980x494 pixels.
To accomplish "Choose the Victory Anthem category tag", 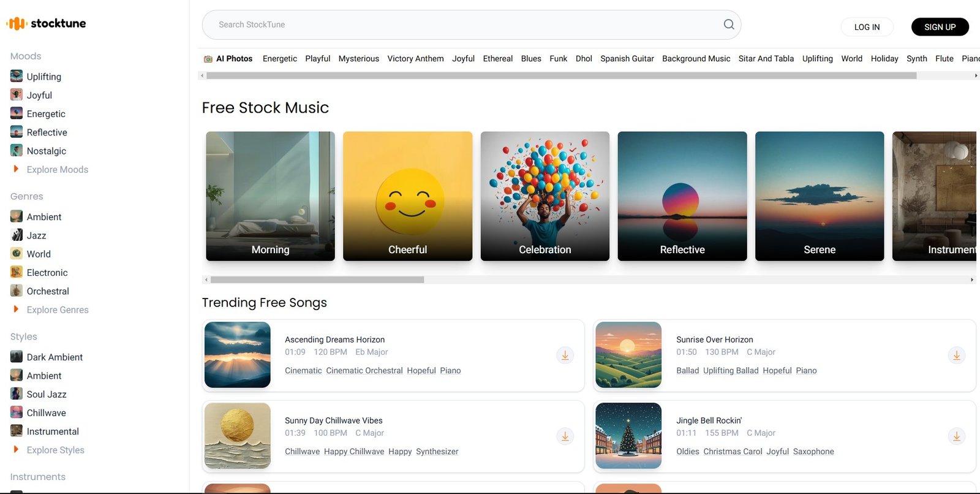I will point(415,59).
